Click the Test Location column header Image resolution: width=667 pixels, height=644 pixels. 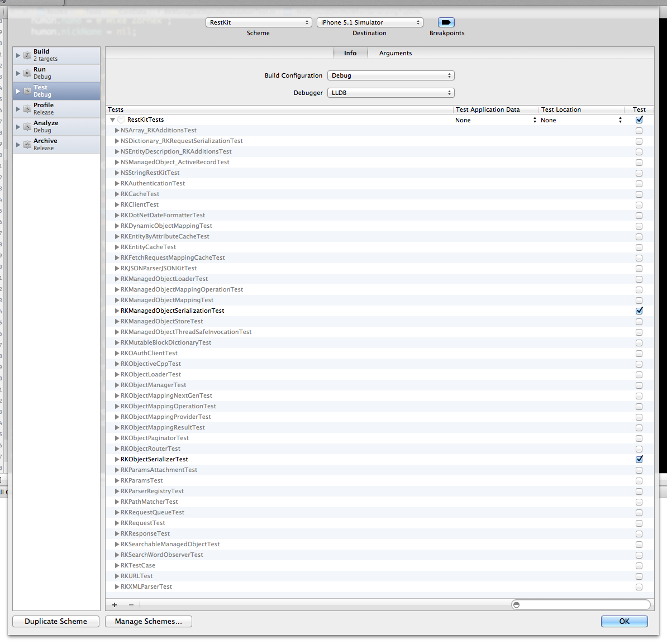[582, 109]
